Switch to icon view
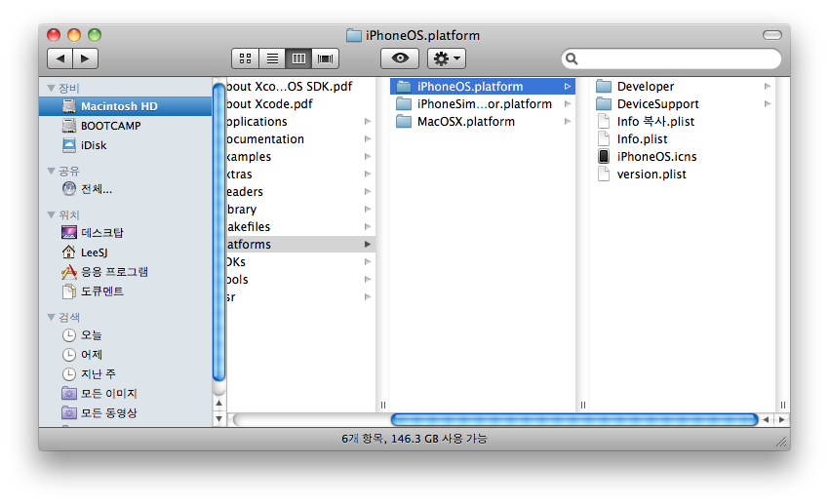Image resolution: width=829 pixels, height=504 pixels. pyautogui.click(x=246, y=58)
